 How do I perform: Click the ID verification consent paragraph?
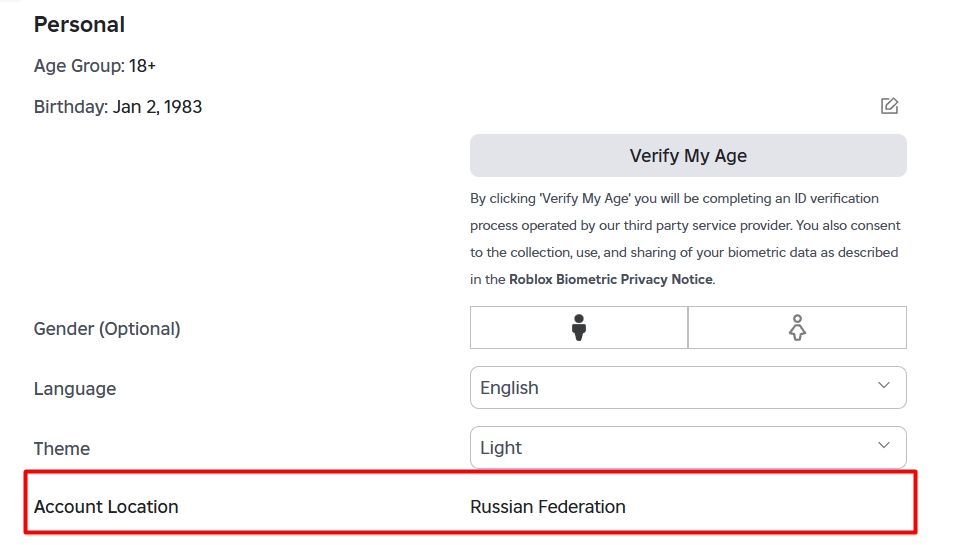tap(685, 239)
